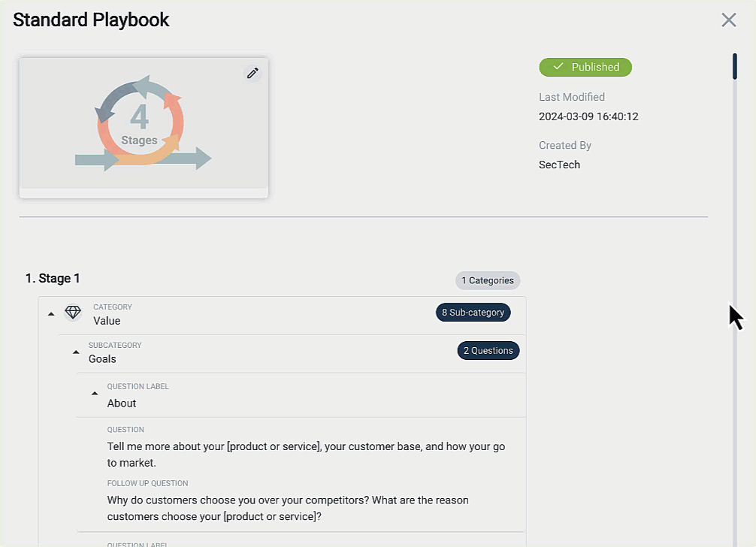Viewport: 756px width, 547px height.
Task: Click the Published status label
Action: (x=594, y=67)
